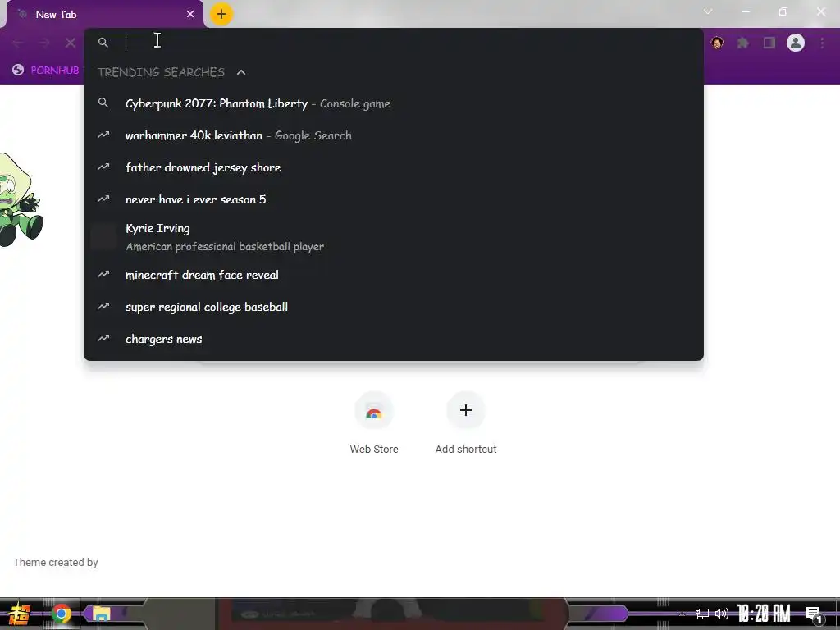Go forward with the forward arrow
The image size is (840, 630).
44,43
